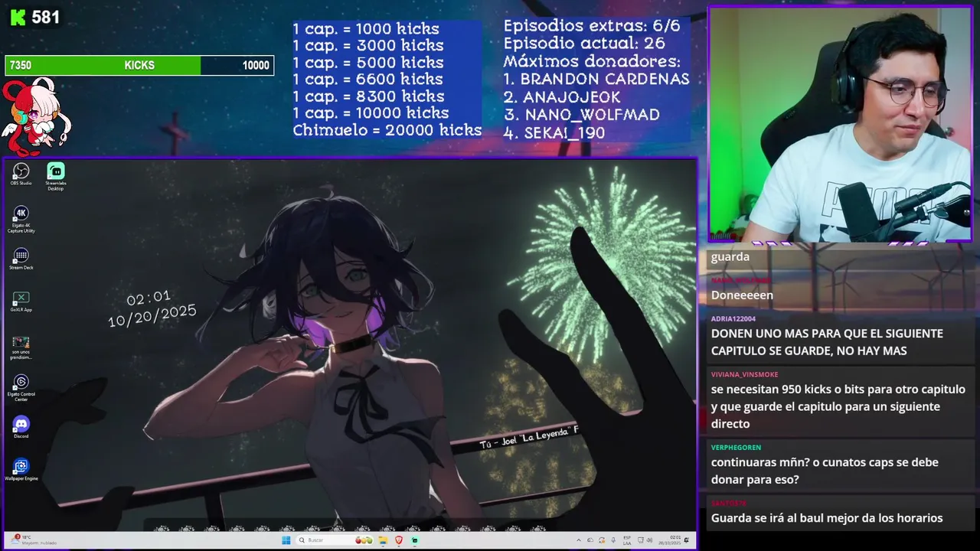Click the wallpaper date 10/20/2025
Viewport: 980px width, 551px height.
click(152, 315)
